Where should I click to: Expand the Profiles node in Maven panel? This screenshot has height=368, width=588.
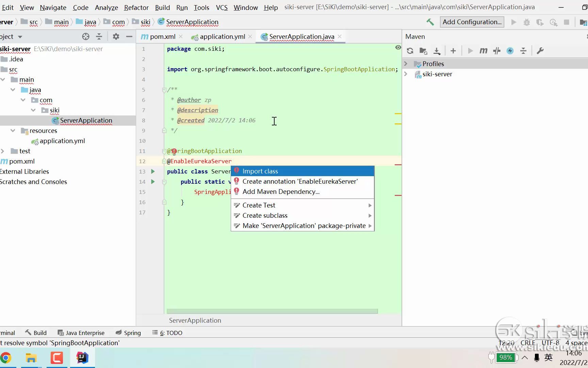tap(406, 64)
